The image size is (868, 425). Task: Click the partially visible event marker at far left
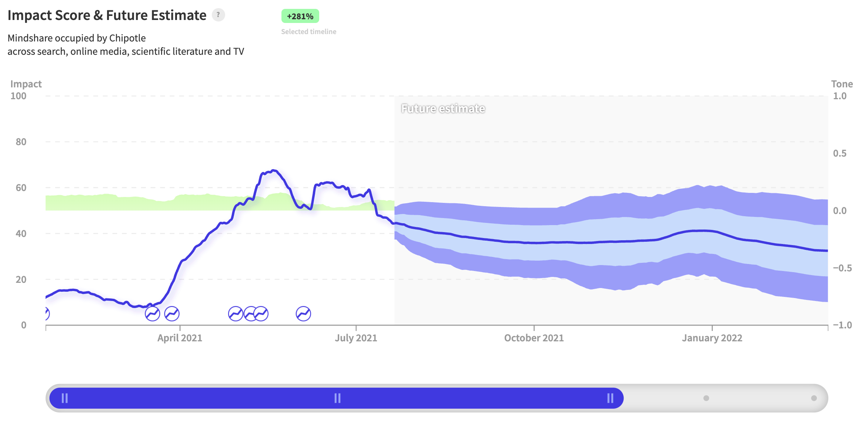[x=47, y=314]
